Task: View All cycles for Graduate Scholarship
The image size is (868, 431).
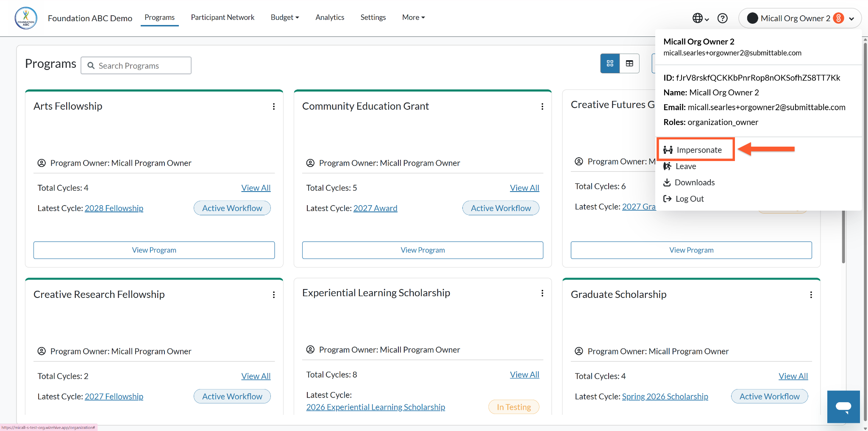Action: click(x=793, y=376)
